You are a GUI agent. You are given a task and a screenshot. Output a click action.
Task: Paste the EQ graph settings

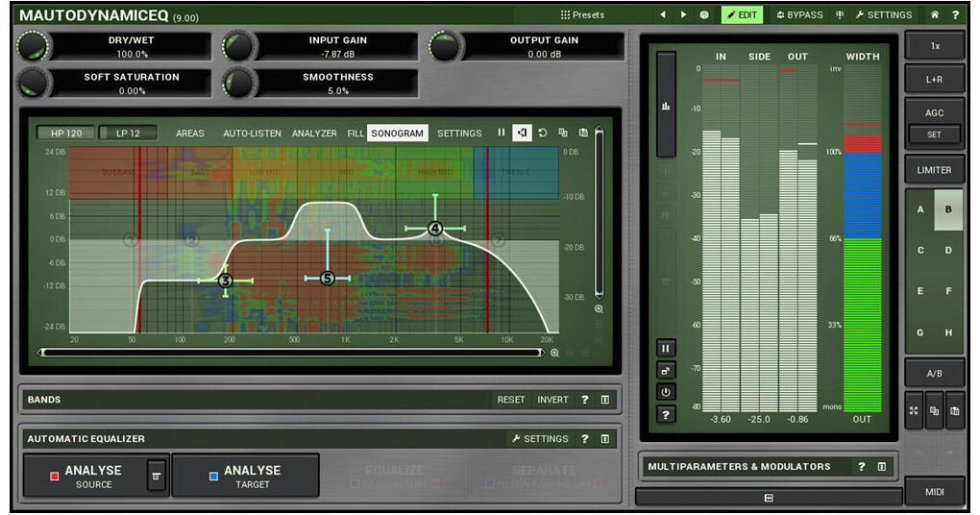[583, 133]
